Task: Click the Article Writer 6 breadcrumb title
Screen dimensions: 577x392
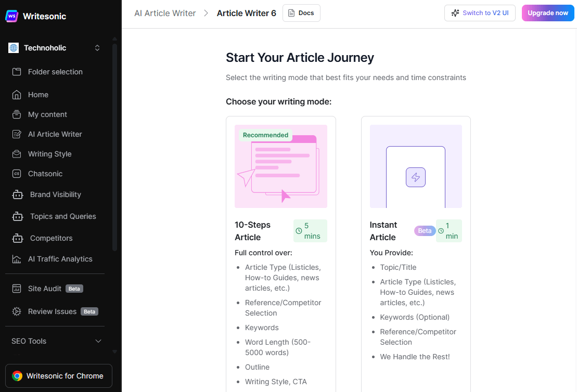Action: coord(246,13)
